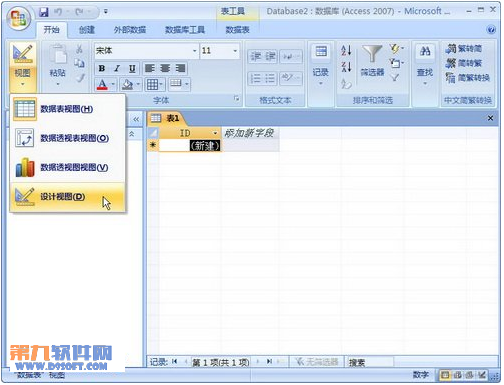Screen dimensions: 504x385
Task: Close the 表1 table document
Action: [490, 118]
